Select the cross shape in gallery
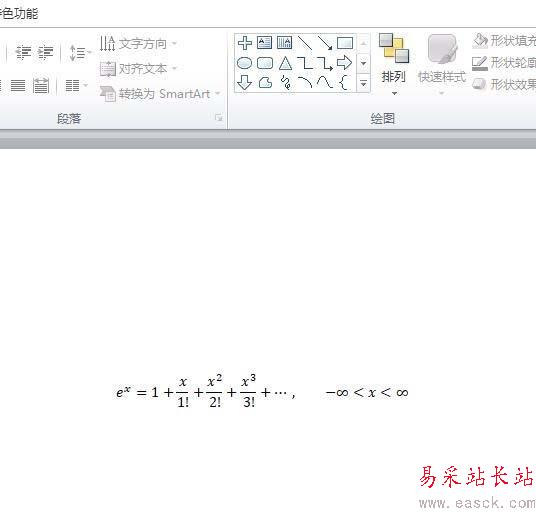Image resolution: width=536 pixels, height=518 pixels. pos(245,43)
